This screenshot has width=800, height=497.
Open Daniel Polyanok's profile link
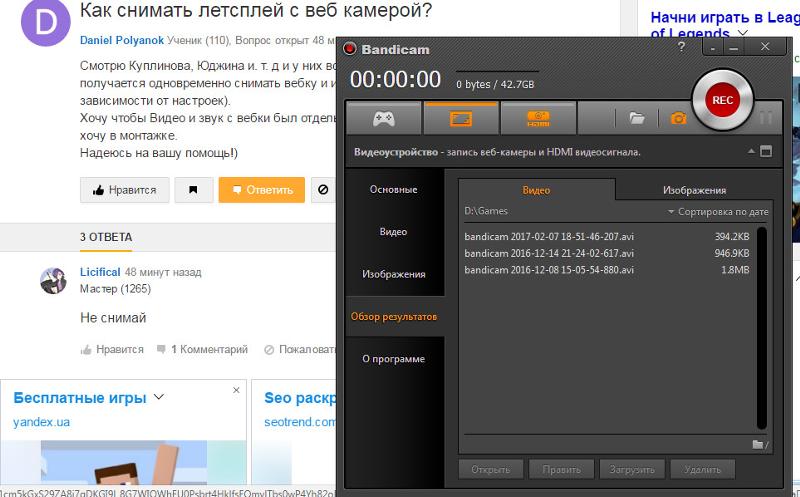point(122,40)
